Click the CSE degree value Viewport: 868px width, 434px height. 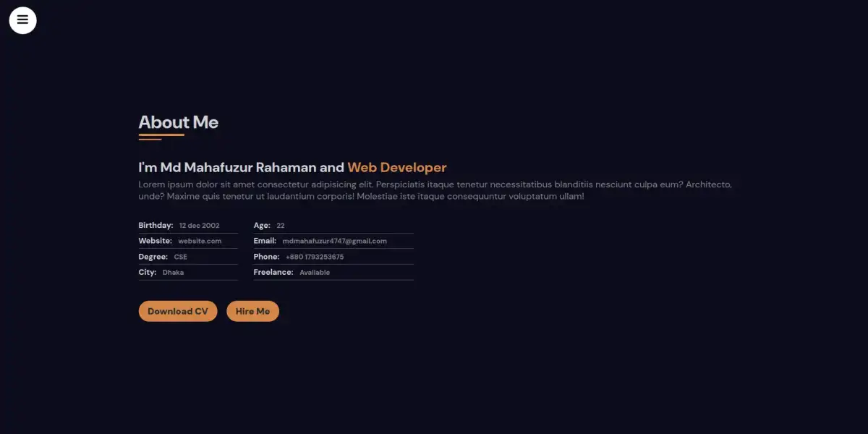click(181, 257)
